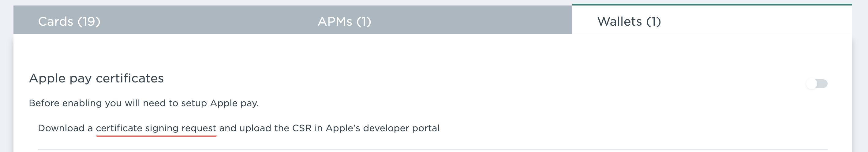Open the certificate signing request link
Viewport: 868px width, 152px height.
[156, 128]
